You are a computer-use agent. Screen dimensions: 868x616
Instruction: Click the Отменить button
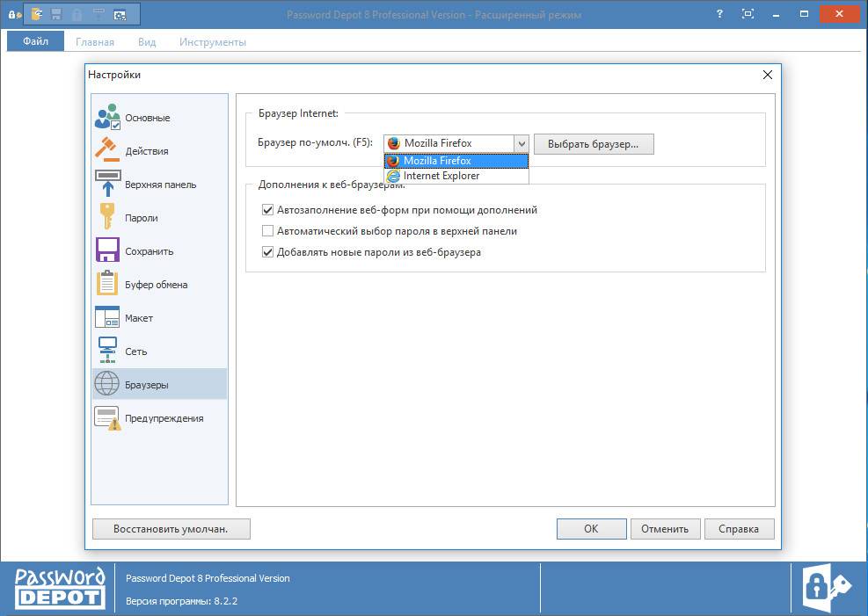[x=665, y=529]
